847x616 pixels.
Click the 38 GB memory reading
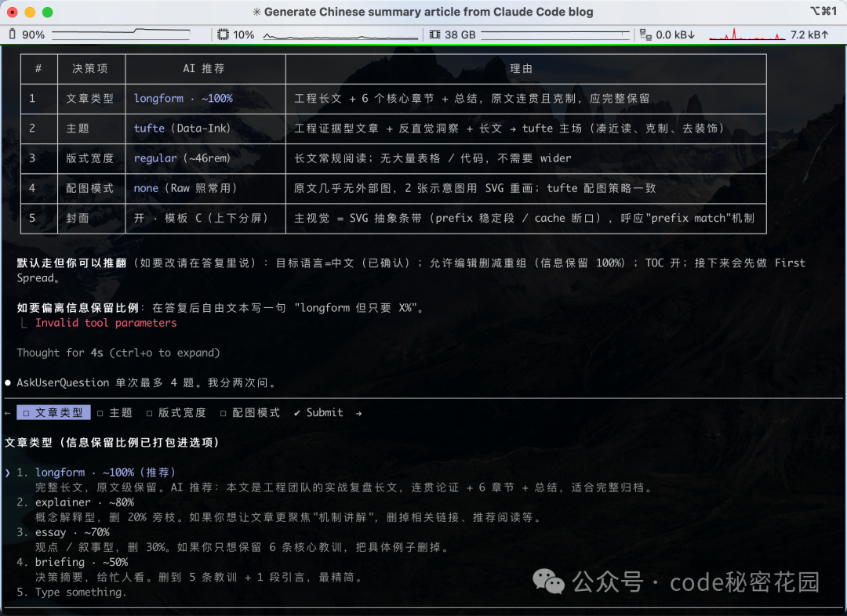click(460, 35)
